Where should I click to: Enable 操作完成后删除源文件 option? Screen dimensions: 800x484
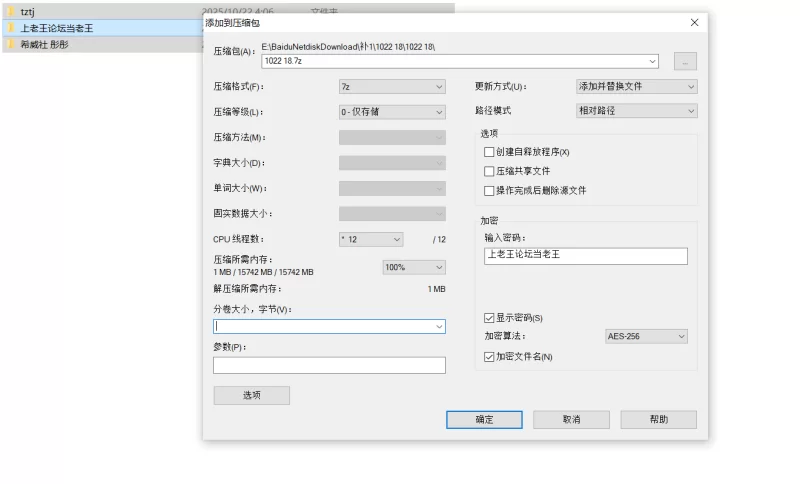click(x=489, y=190)
